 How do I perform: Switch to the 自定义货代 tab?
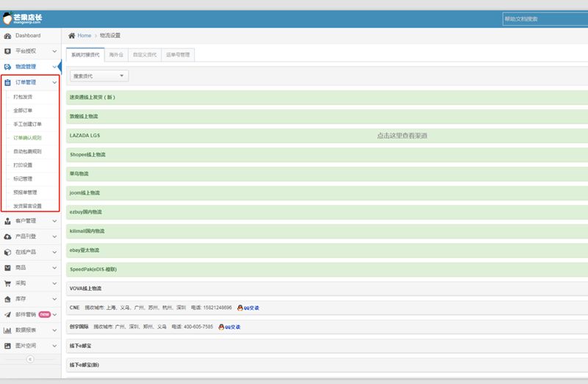pos(145,54)
